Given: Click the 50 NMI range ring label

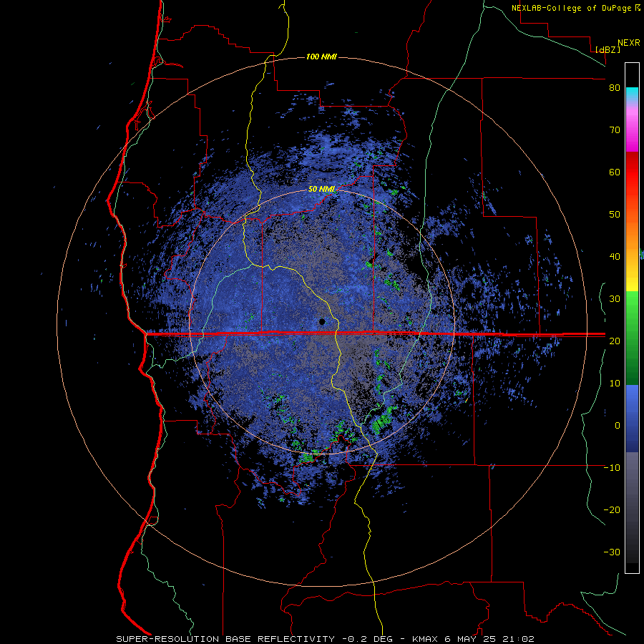Looking at the screenshot, I should pyautogui.click(x=321, y=190).
